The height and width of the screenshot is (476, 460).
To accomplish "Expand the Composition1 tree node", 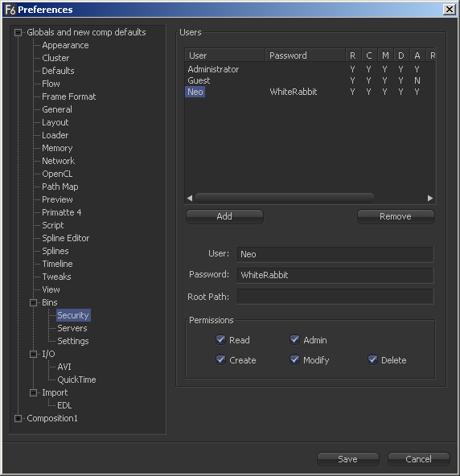I will pos(18,419).
